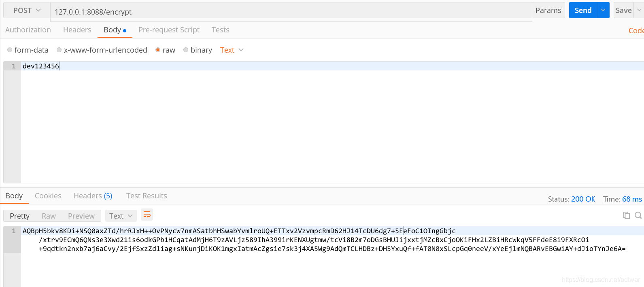Viewport: 644px width, 287px height.
Task: Choose the Pretty response view
Action: pos(19,216)
